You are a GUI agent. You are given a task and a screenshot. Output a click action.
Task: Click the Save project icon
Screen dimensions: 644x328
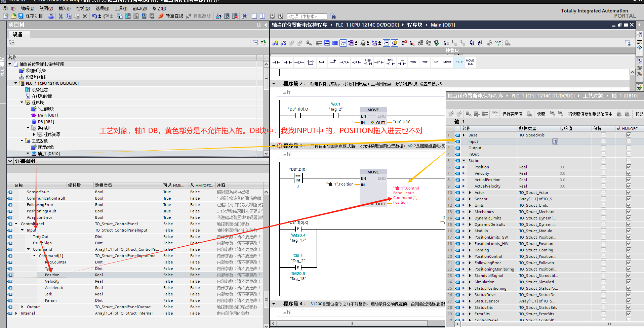pos(21,16)
